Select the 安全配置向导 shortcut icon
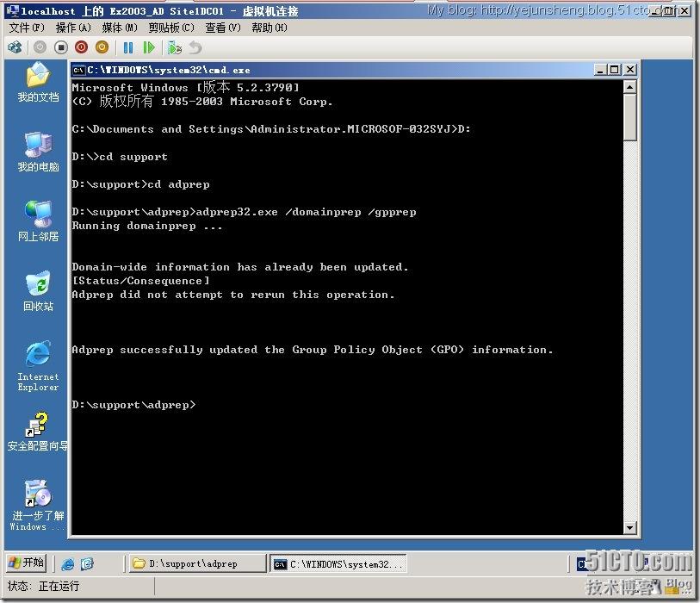 [38, 432]
